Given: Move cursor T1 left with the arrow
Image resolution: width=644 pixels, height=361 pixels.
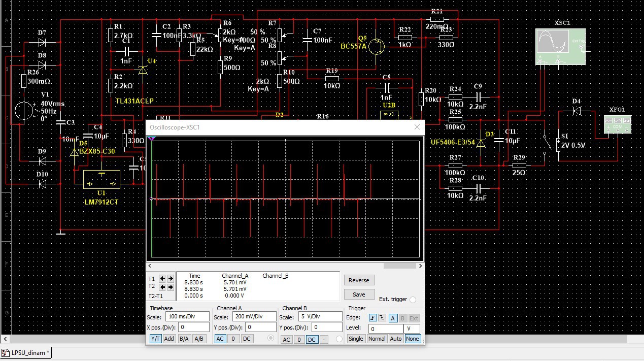Looking at the screenshot, I should pos(162,279).
